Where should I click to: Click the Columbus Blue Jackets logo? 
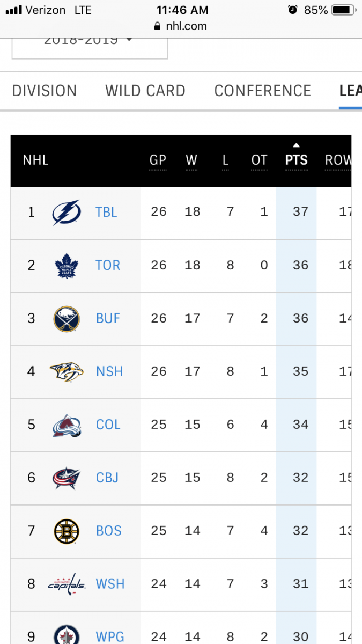coord(67,478)
